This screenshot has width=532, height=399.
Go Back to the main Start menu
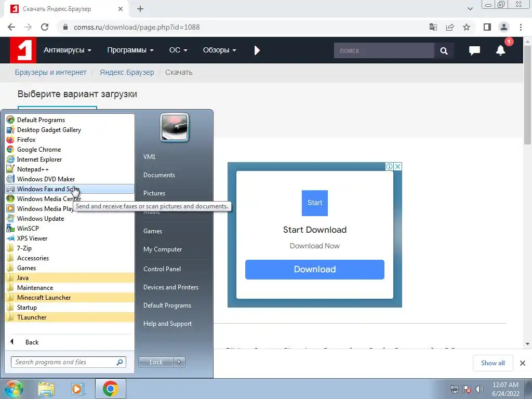(70, 342)
